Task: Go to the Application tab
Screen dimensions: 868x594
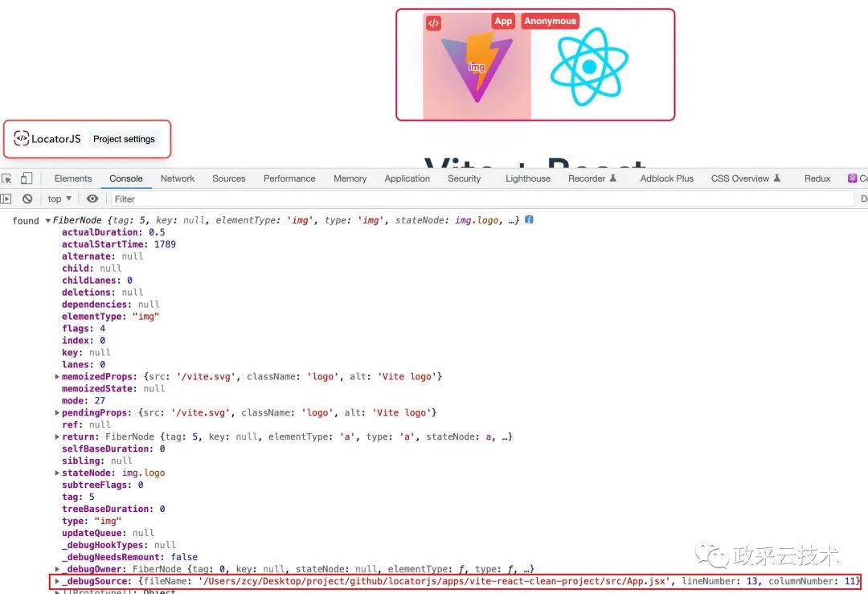Action: tap(407, 178)
